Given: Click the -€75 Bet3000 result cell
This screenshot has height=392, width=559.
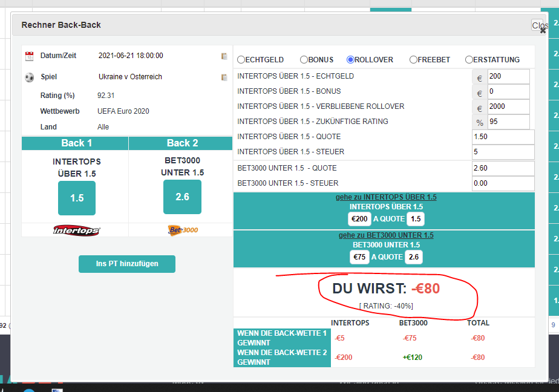Looking at the screenshot, I should click(410, 338).
